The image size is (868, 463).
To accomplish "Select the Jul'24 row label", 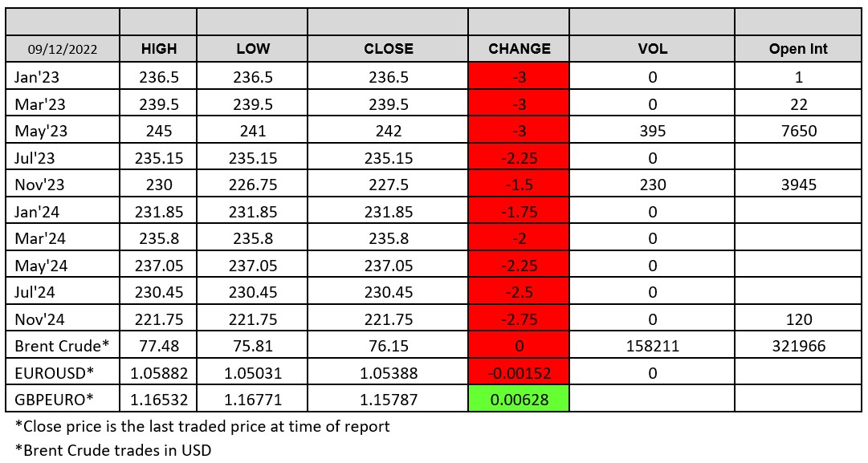I will pyautogui.click(x=35, y=293).
